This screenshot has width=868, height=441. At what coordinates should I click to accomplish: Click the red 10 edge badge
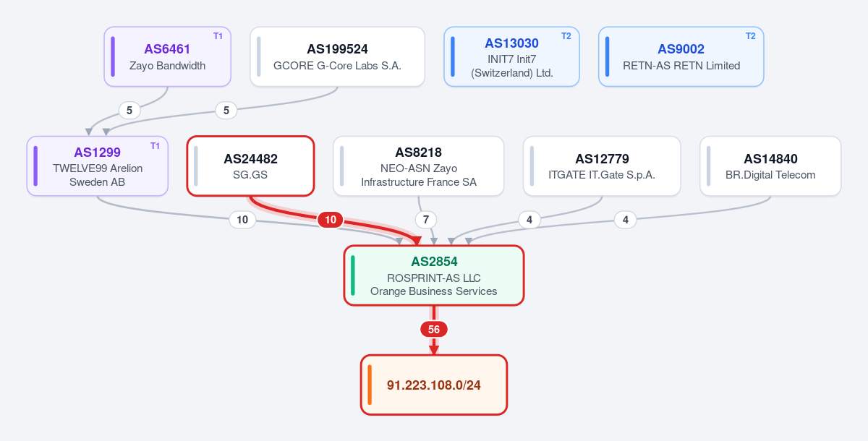pos(331,220)
